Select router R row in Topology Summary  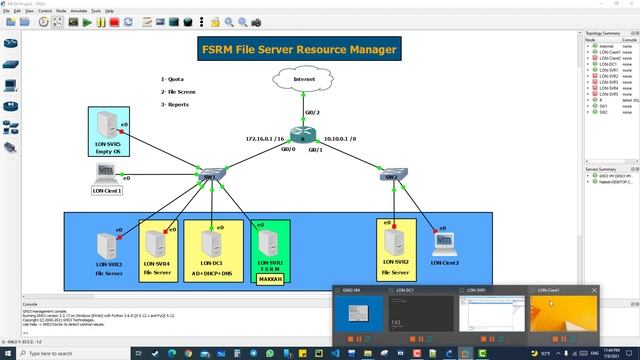click(611, 100)
